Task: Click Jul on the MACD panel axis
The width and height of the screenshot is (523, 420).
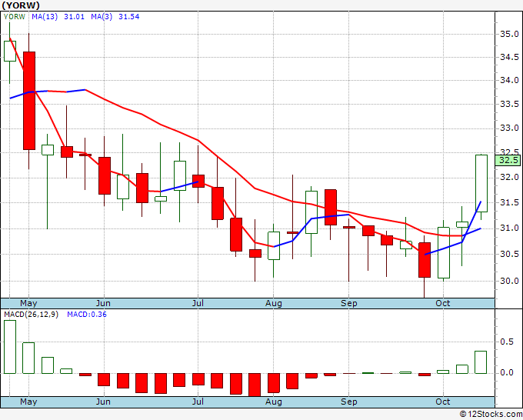Action: tap(198, 402)
